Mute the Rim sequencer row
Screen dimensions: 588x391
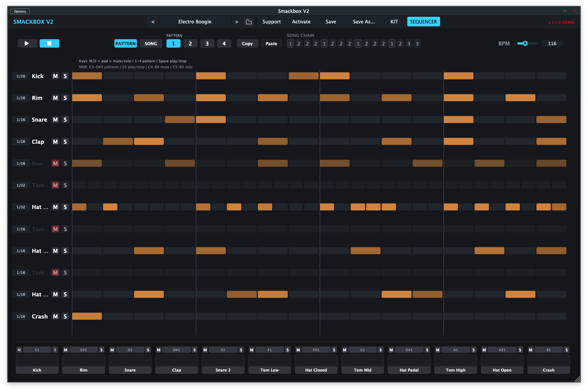pos(55,98)
